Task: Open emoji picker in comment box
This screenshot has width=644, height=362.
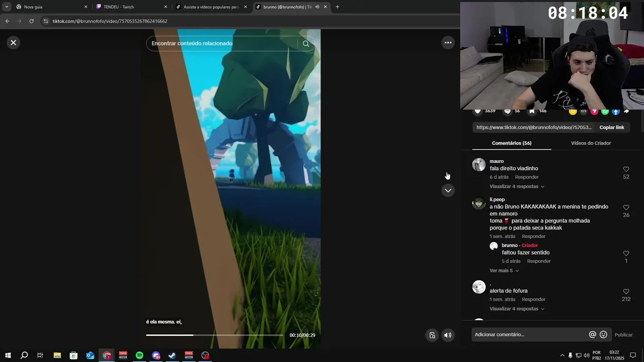Action: click(603, 335)
